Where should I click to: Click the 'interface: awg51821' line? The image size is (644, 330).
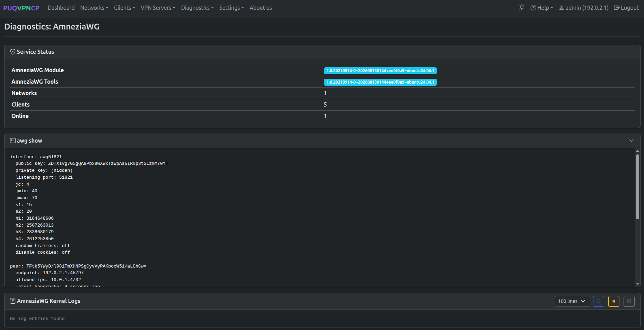point(36,157)
